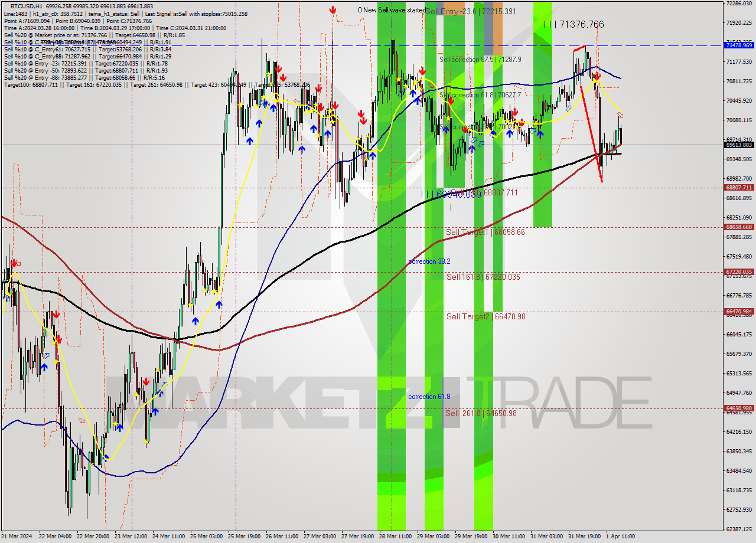Click the 'Sell %10 @ C_Entry61' line
The height and width of the screenshot is (543, 756).
87,50
